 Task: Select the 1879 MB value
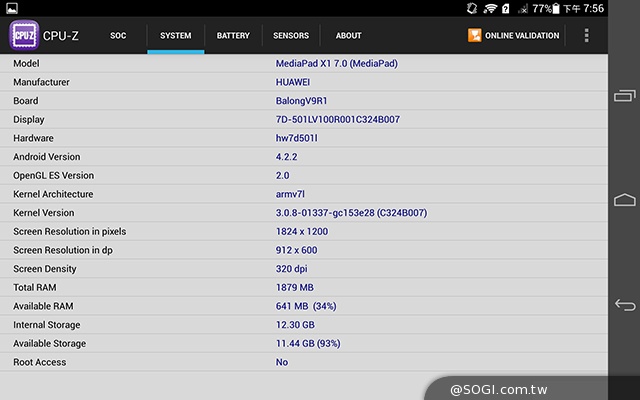tap(295, 287)
